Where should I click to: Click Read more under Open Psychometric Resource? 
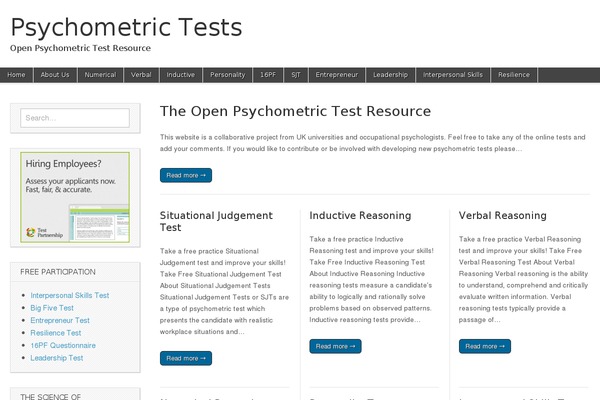pos(185,175)
